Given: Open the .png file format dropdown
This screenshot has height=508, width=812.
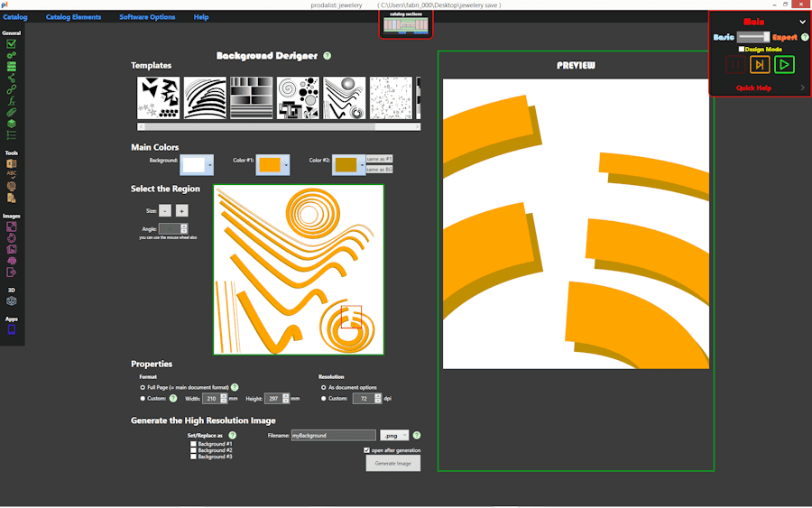Looking at the screenshot, I should pos(394,436).
